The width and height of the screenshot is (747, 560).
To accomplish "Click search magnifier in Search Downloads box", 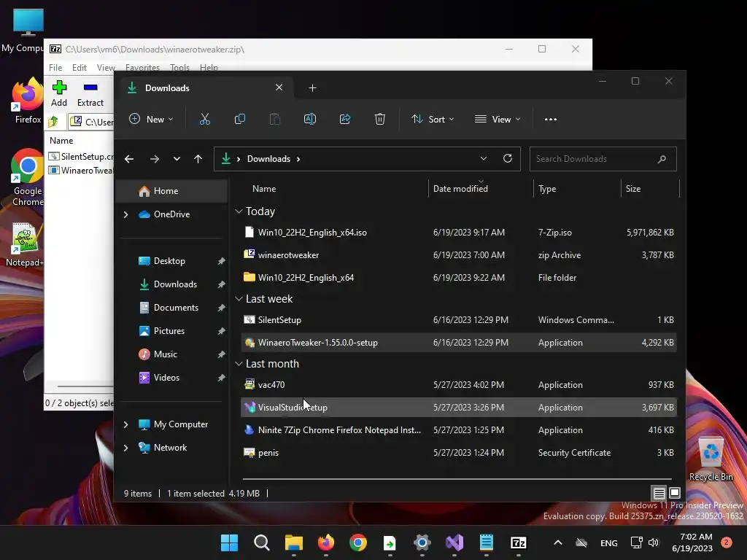I will pyautogui.click(x=662, y=159).
